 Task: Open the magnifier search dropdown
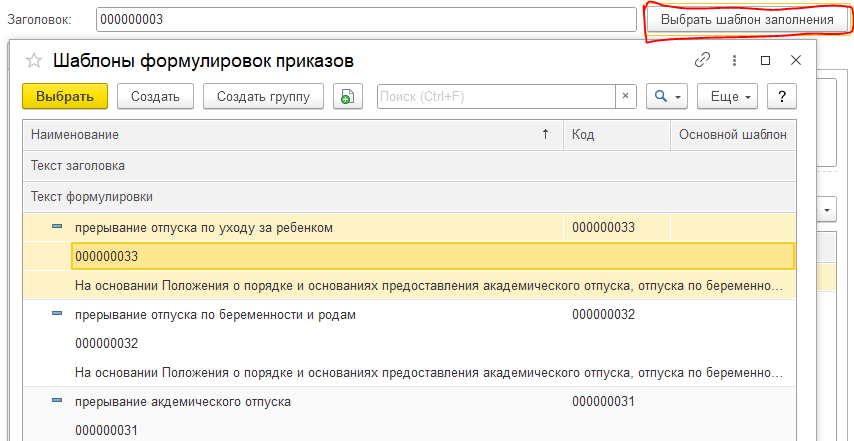tap(667, 97)
